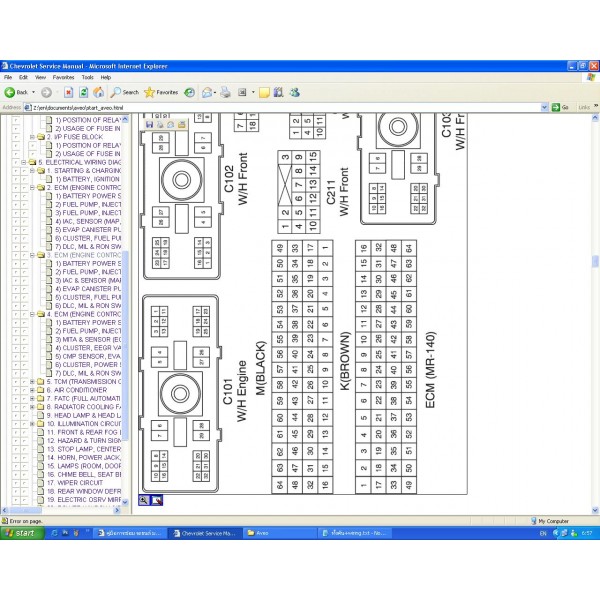Print the image from floating image toolbar
This screenshot has height=600, width=600.
click(160, 124)
